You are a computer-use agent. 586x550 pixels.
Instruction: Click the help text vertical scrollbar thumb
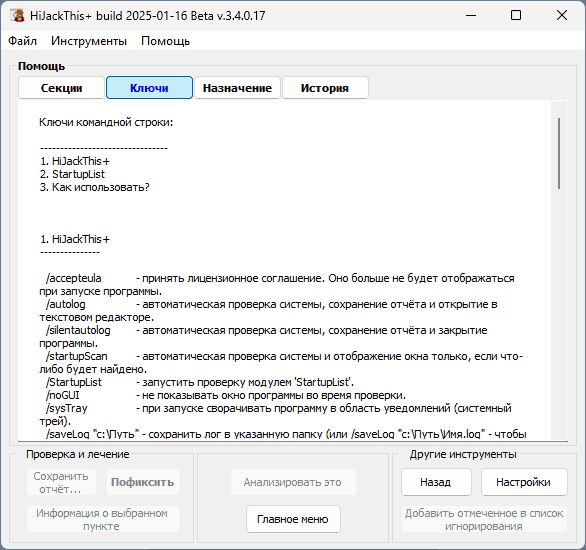pos(559,153)
